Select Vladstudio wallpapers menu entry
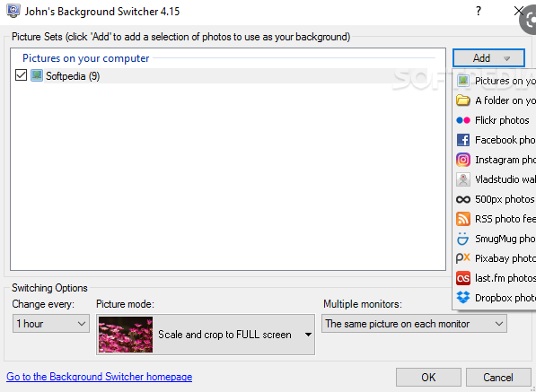536x392 pixels. tap(495, 179)
